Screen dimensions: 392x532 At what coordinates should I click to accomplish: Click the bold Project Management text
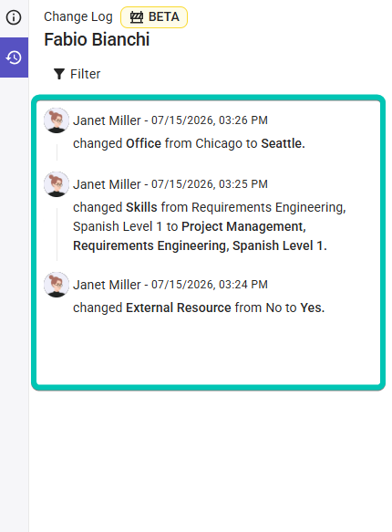[243, 226]
